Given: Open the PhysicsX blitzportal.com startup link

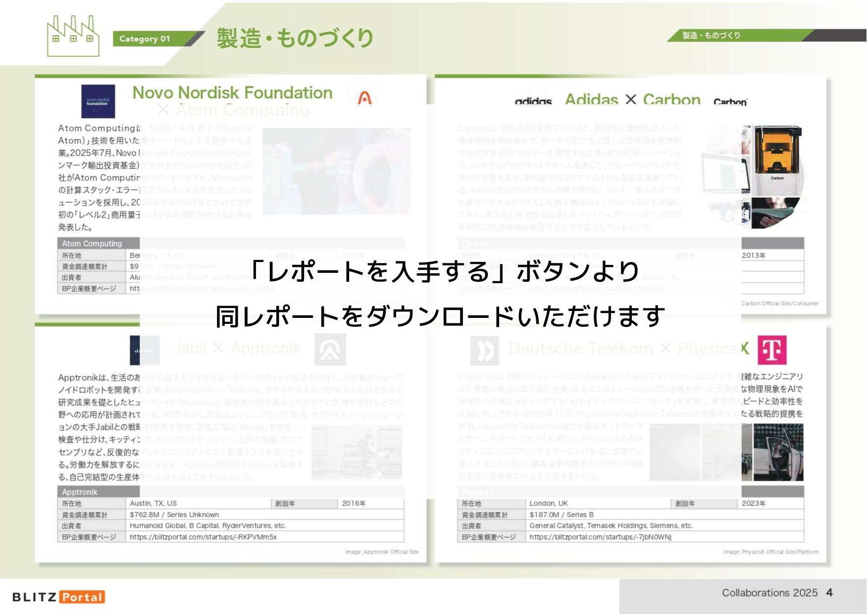Looking at the screenshot, I should click(600, 537).
